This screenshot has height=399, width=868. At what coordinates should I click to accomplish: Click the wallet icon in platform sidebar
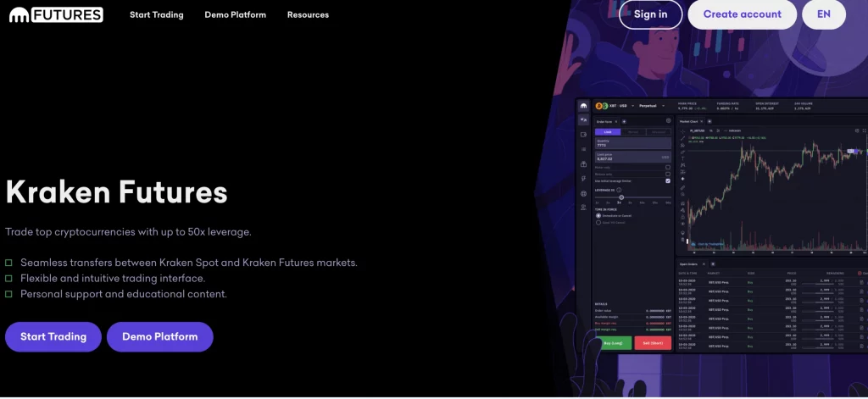point(583,135)
